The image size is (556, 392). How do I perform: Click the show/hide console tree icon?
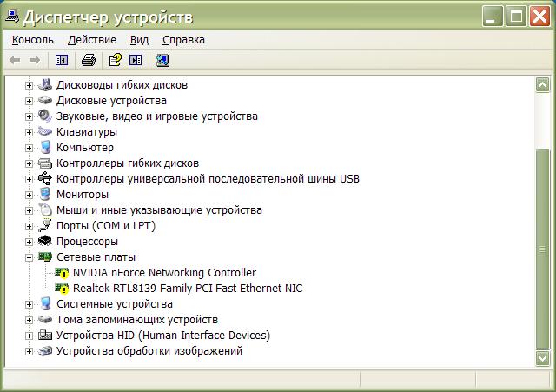(x=61, y=60)
